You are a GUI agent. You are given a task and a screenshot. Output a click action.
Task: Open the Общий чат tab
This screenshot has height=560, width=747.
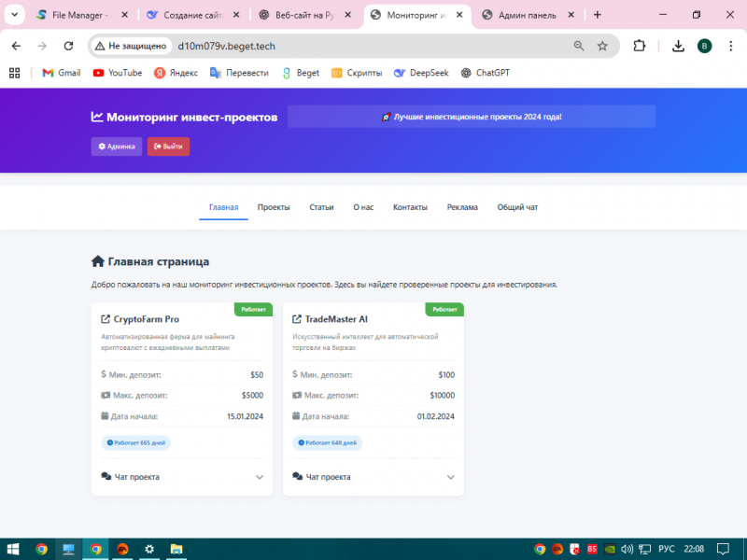pos(517,207)
